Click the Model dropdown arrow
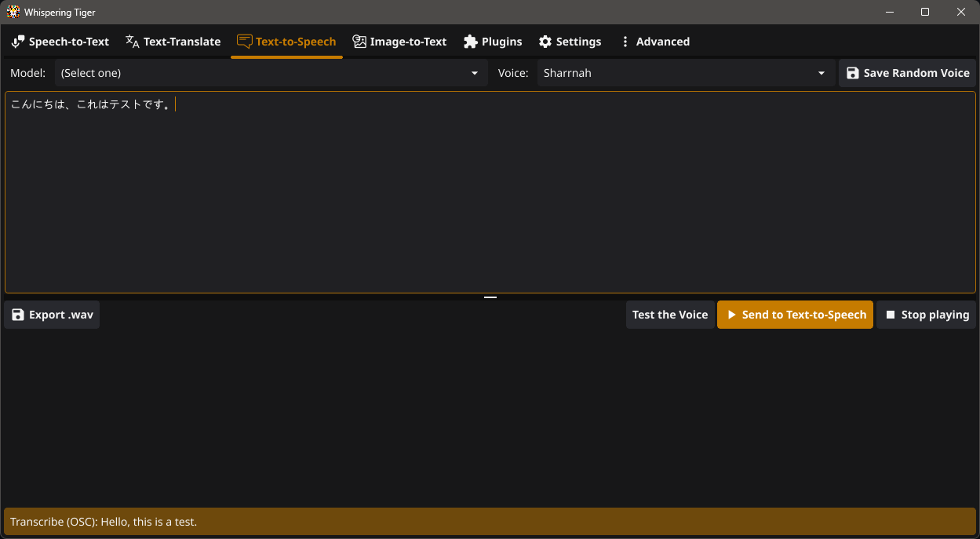The height and width of the screenshot is (539, 980). 474,73
